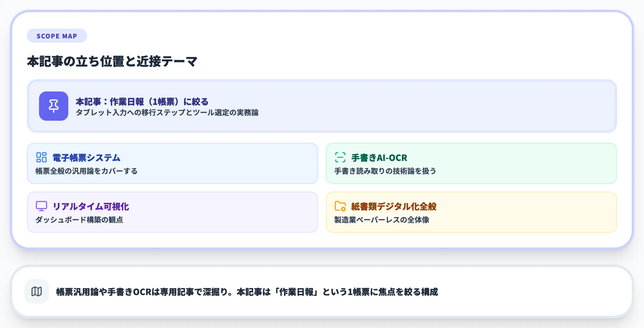Toggle the 電子帳票システム topic card
This screenshot has height=328, width=644.
tap(173, 164)
